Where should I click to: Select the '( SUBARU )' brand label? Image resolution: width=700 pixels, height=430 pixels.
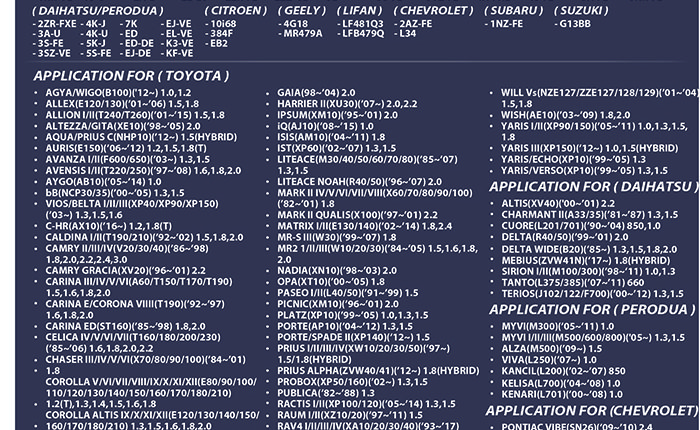pos(514,10)
